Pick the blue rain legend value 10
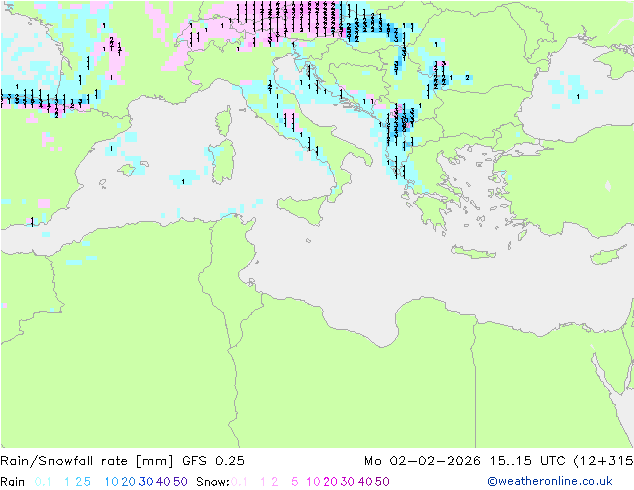The width and height of the screenshot is (634, 490). point(111,482)
